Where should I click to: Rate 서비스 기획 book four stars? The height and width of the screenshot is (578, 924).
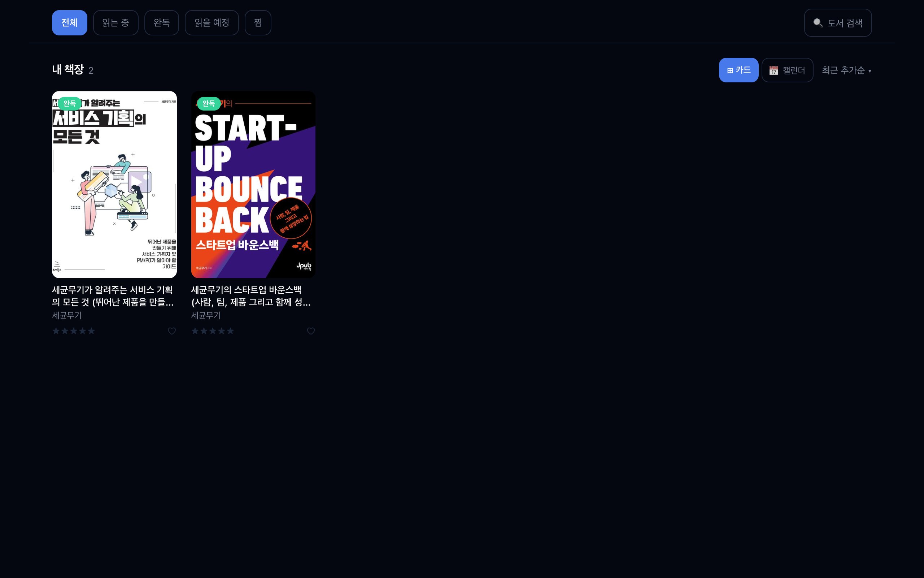pyautogui.click(x=82, y=331)
